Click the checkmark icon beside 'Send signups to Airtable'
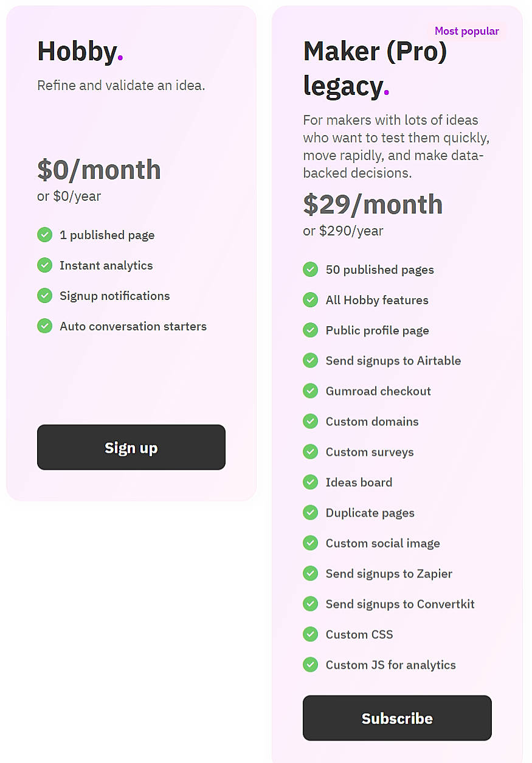 [310, 360]
